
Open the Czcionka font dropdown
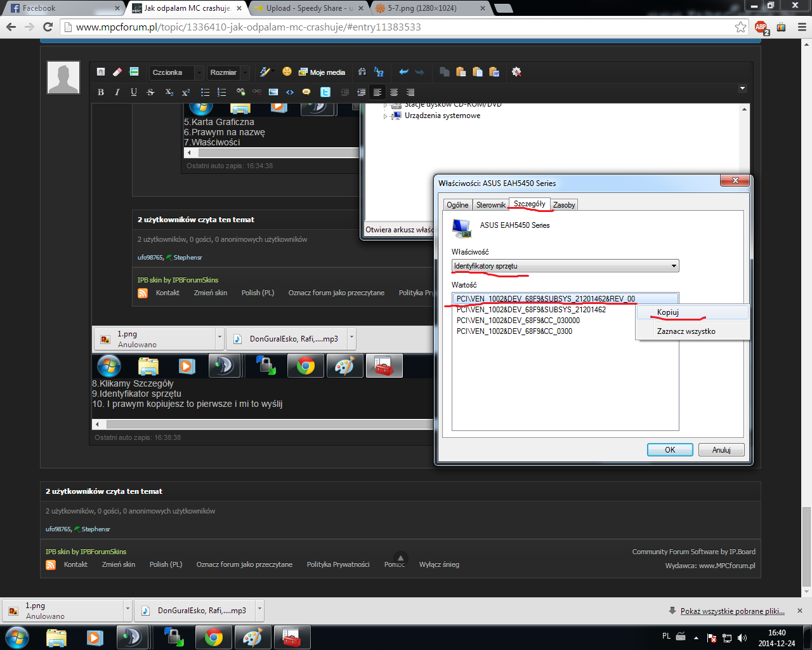coord(176,72)
